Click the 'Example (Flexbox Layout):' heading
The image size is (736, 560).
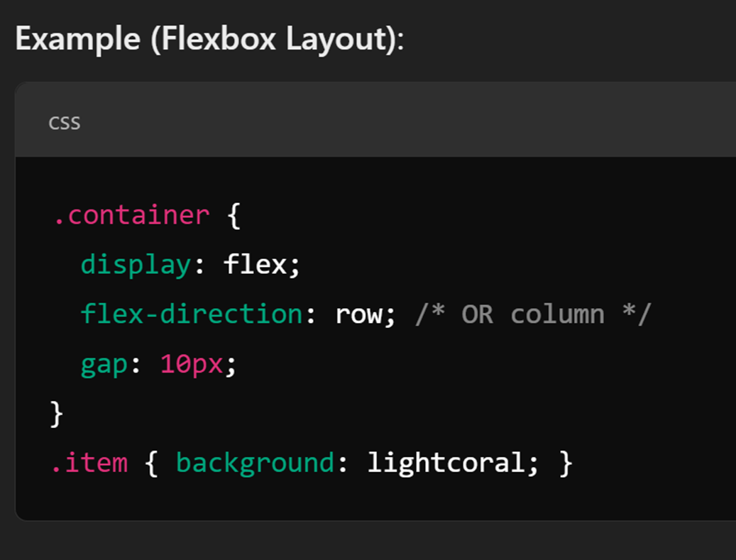(209, 38)
